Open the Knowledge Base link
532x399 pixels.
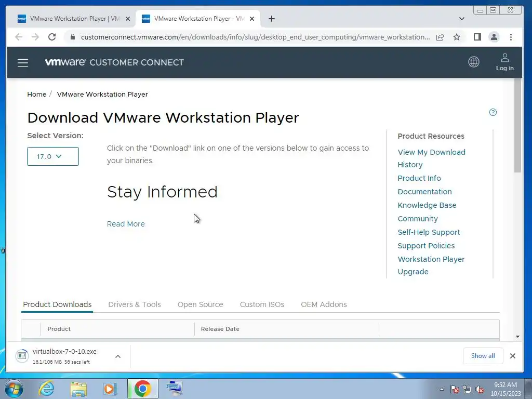[x=427, y=205]
